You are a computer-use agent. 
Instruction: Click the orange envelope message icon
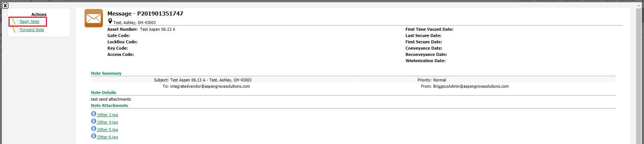(x=94, y=18)
